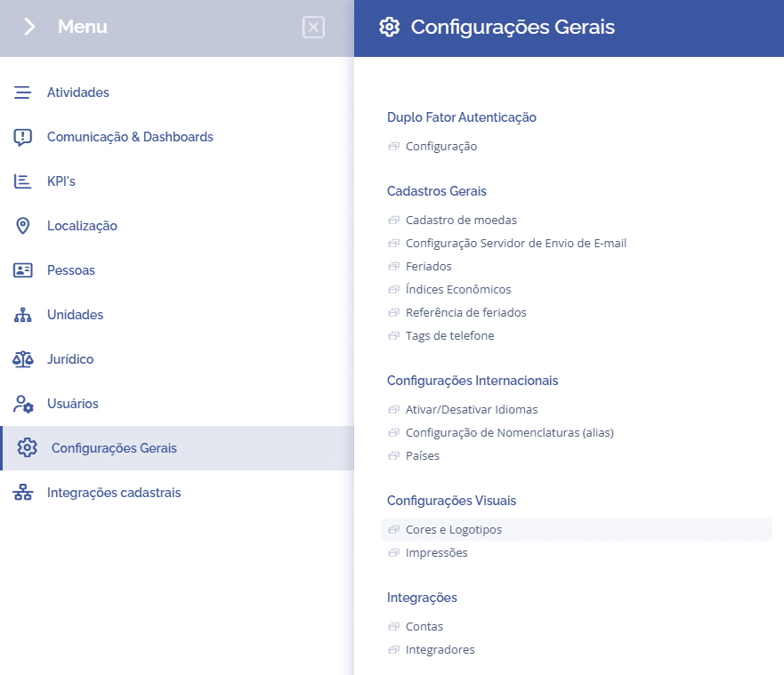Select Localização in the side menu
This screenshot has width=784, height=675.
pyautogui.click(x=82, y=226)
